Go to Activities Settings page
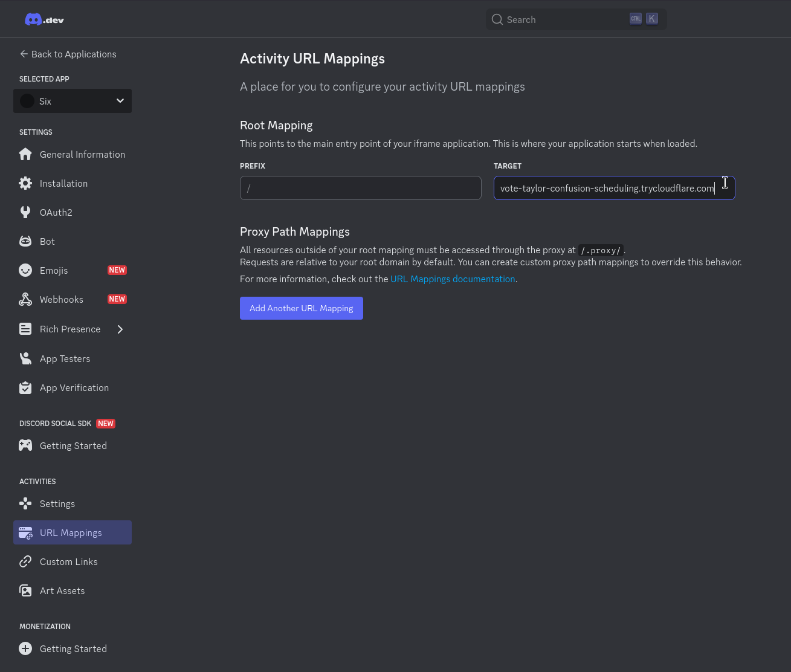Viewport: 791px width, 672px height. pos(57,504)
